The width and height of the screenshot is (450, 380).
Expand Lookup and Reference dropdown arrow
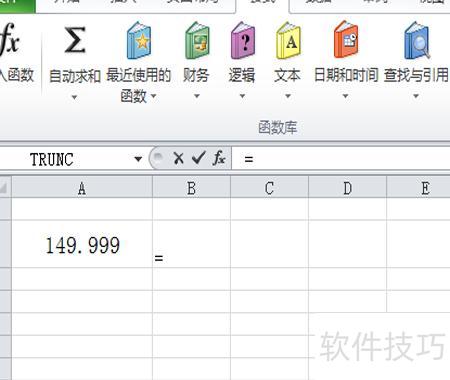pos(416,96)
